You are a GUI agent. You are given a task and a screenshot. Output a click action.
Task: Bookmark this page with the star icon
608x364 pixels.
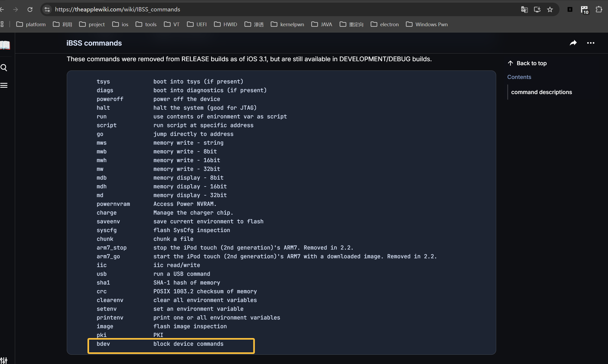point(550,10)
